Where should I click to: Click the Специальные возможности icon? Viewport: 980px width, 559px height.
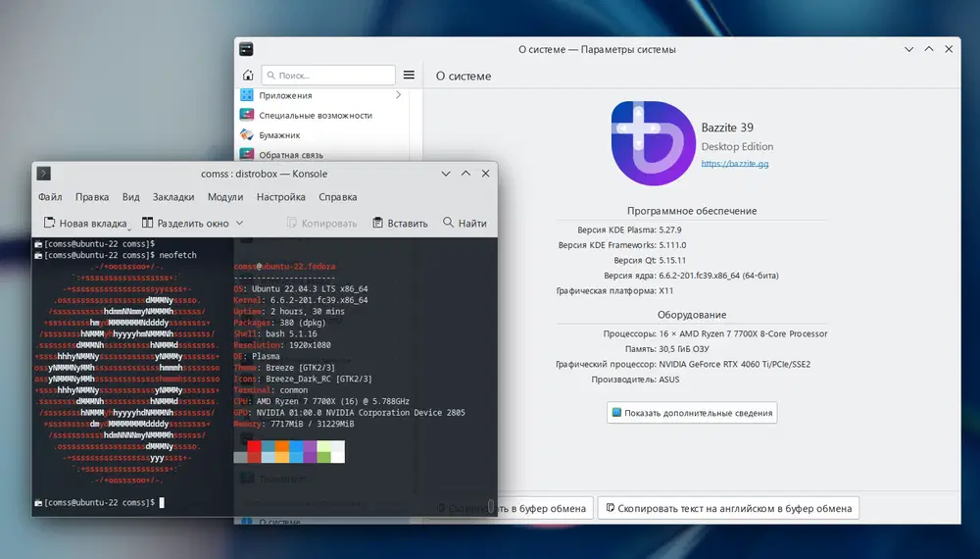pyautogui.click(x=247, y=115)
